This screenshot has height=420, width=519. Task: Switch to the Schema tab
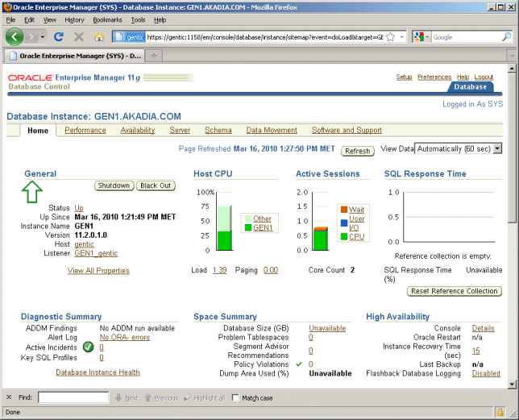[x=218, y=130]
